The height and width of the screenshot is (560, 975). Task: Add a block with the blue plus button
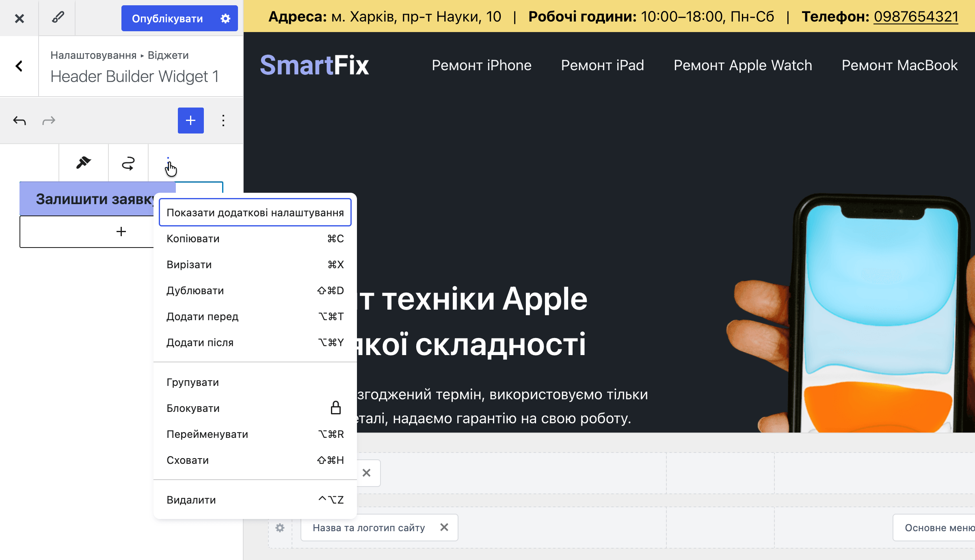(x=190, y=121)
